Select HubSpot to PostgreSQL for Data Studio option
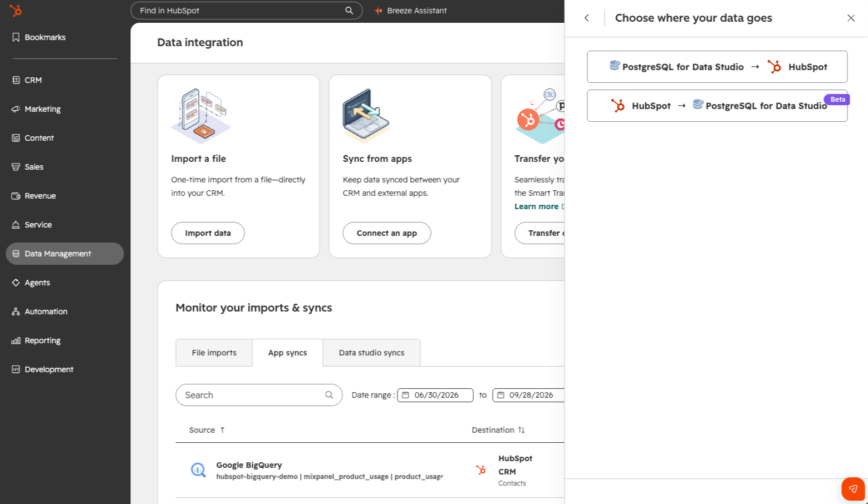868x504 pixels. coord(717,106)
